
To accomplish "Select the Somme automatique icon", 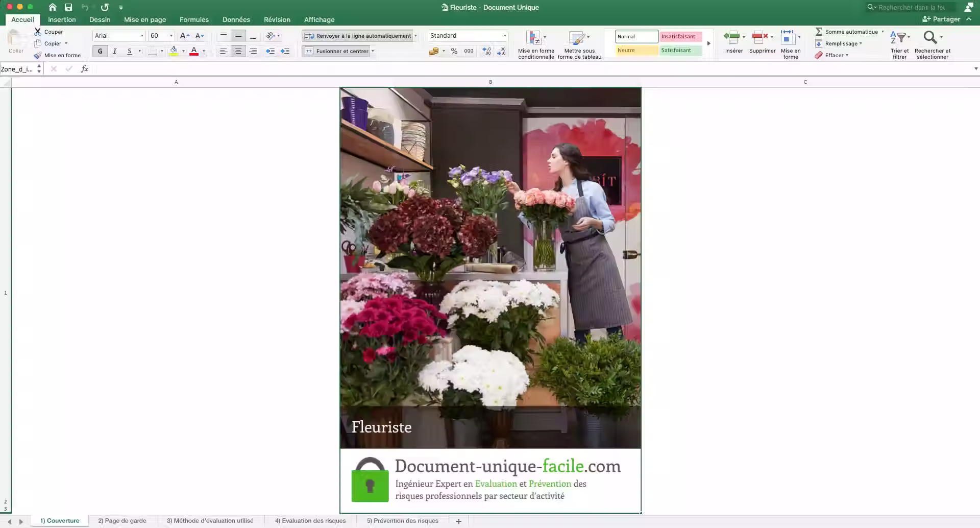I will click(x=821, y=32).
